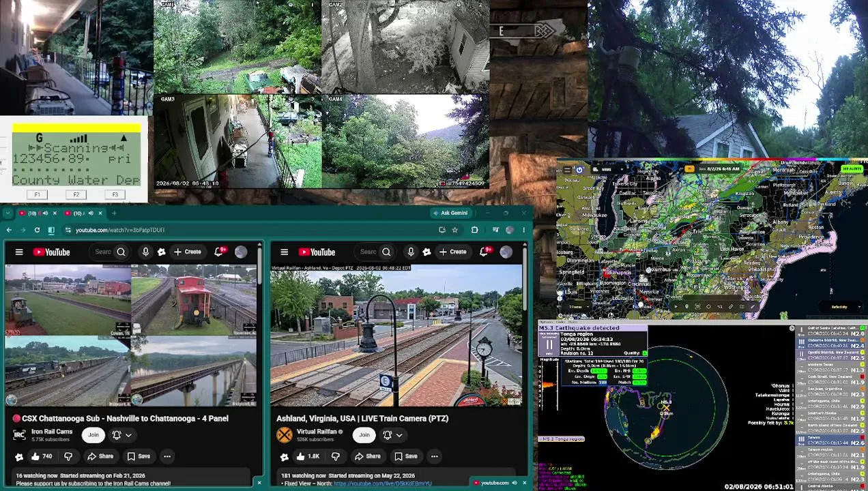
Task: Like the CSX Chattanooga Sub video
Action: 42,456
